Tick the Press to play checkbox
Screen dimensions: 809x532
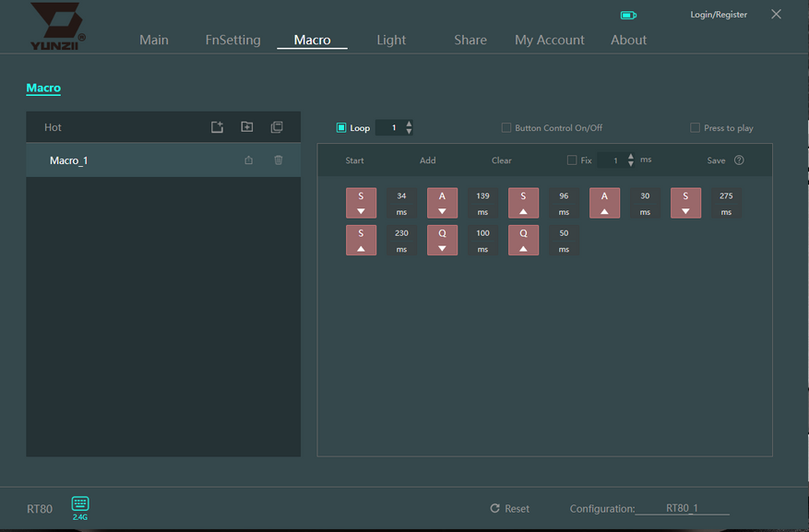(x=695, y=128)
